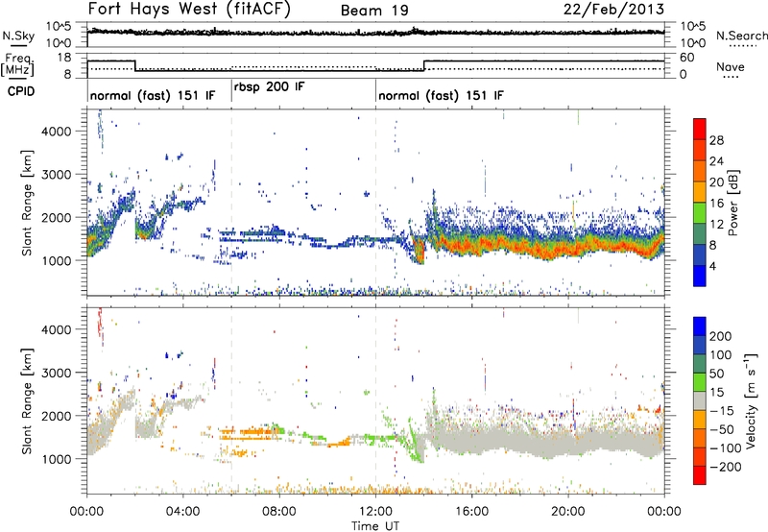This screenshot has width=768, height=532.
Task: Click the gray velocity scatter band near 18:00
Action: (520, 441)
